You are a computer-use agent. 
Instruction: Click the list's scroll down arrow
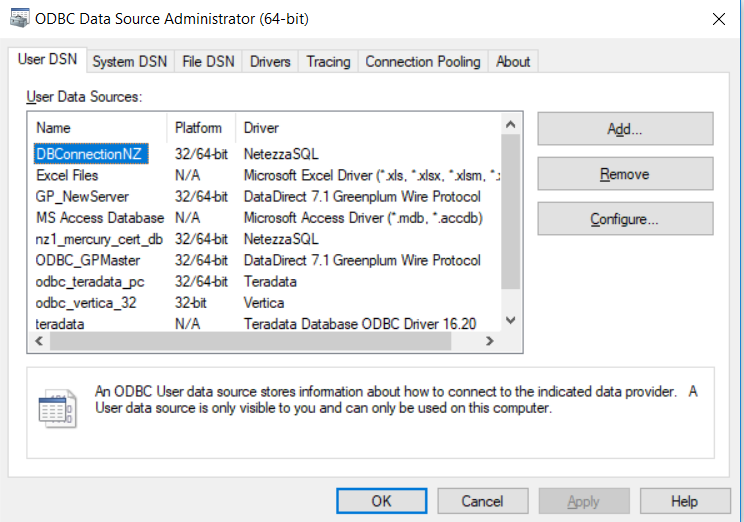511,320
